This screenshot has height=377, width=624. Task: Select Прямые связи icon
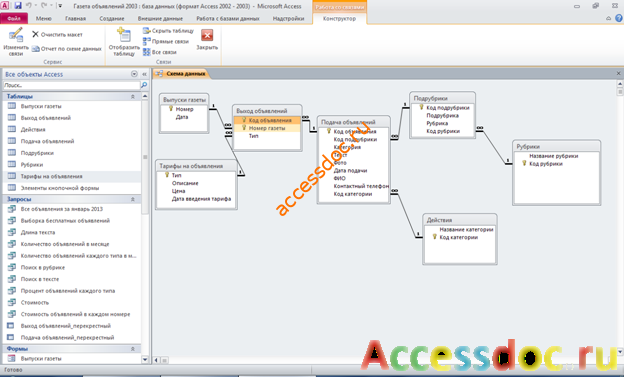pos(146,41)
